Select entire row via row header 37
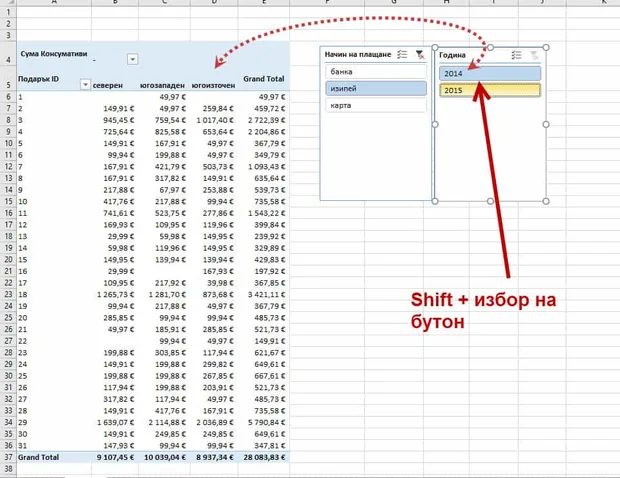 click(x=8, y=457)
